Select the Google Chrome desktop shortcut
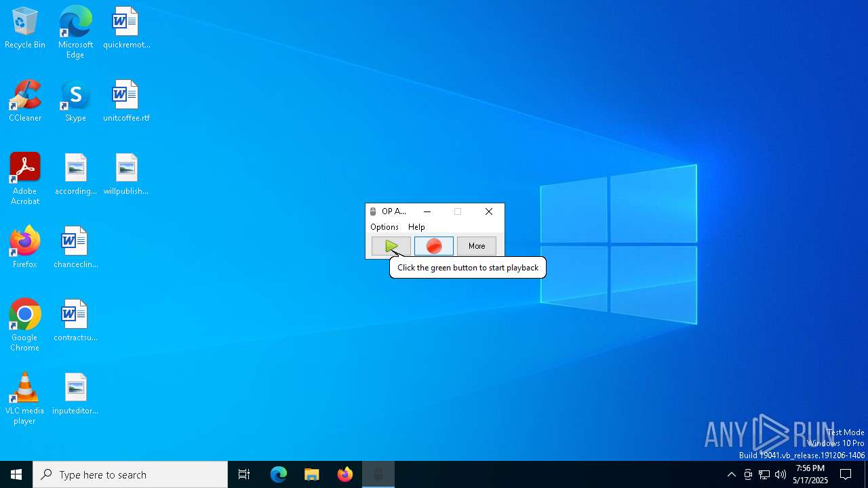This screenshot has width=868, height=488. [x=25, y=325]
